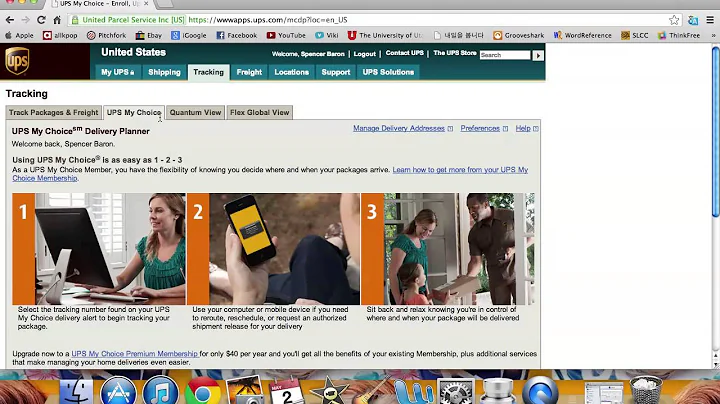This screenshot has width=720, height=404.
Task: Open the SLCC bookmark
Action: click(x=635, y=35)
